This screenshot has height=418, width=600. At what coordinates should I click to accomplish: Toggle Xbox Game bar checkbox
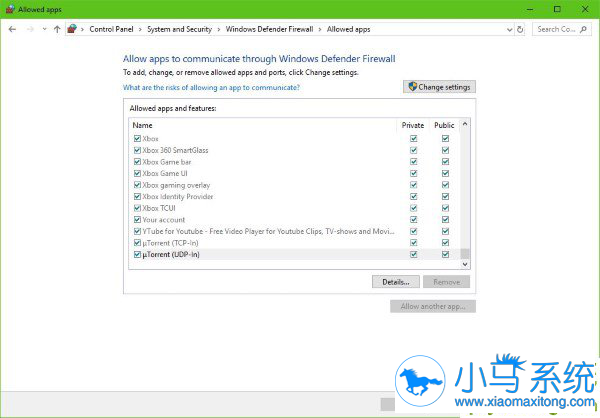[x=137, y=162]
